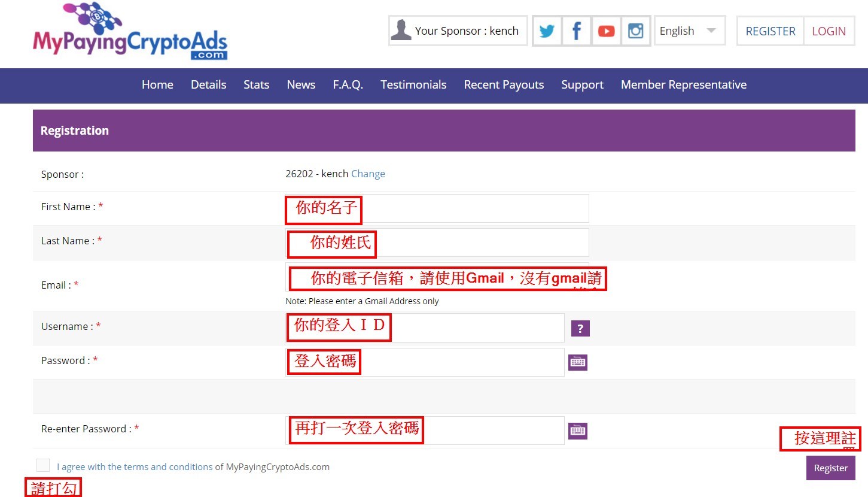Open the Support menu item
This screenshot has height=497, width=868.
click(x=582, y=85)
